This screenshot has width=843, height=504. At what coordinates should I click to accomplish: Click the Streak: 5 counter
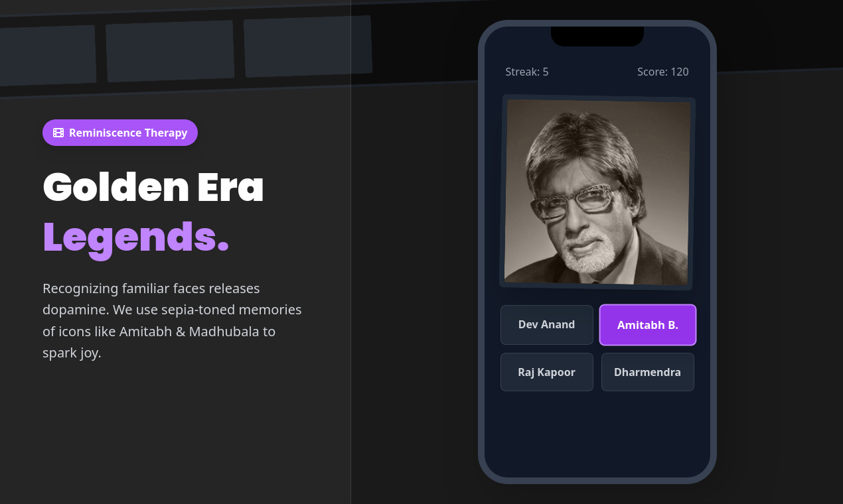(x=527, y=72)
